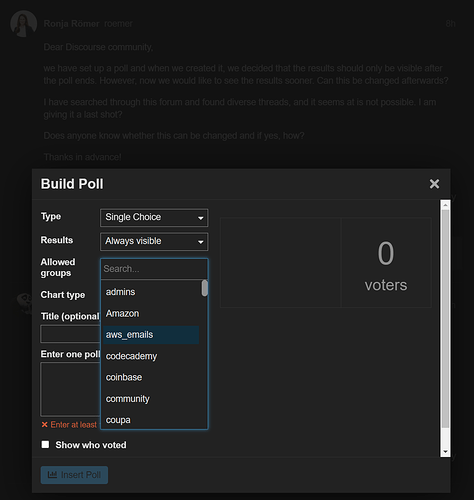This screenshot has width=474, height=500.
Task: Open the Type Single Choice dropdown
Action: pyautogui.click(x=154, y=218)
